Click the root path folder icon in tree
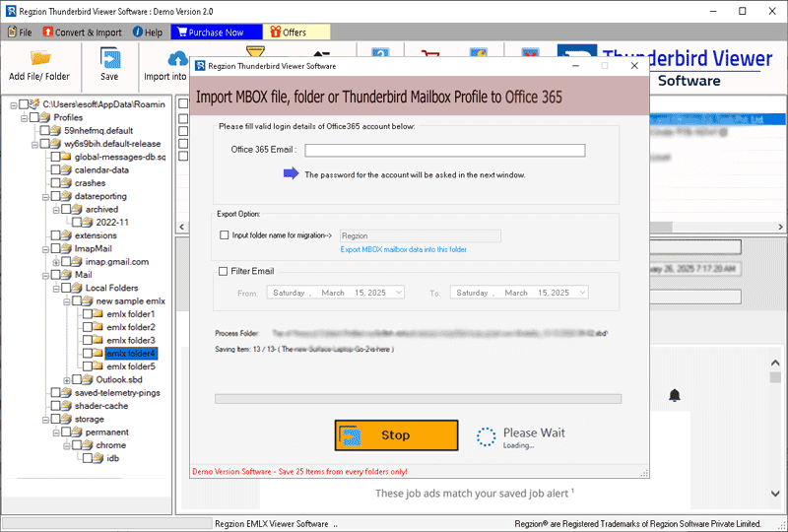The image size is (788, 532). point(34,104)
